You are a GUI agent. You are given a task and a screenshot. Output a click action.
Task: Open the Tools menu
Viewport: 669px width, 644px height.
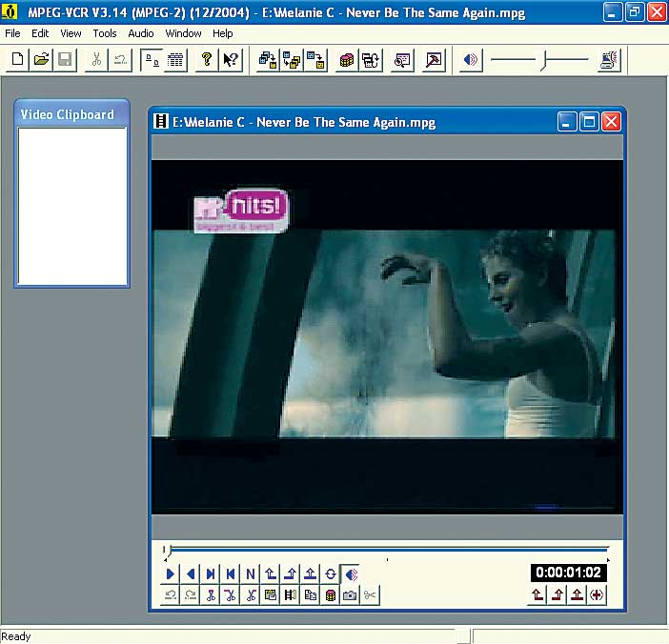pos(105,33)
